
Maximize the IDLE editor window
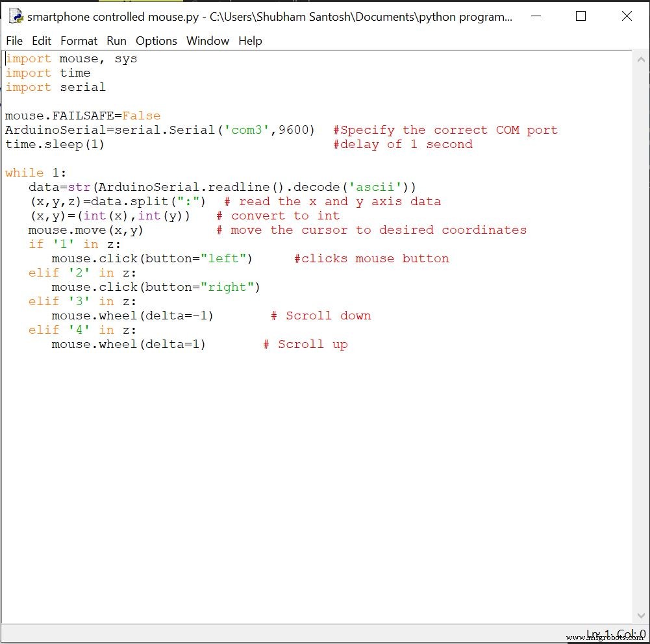[581, 17]
